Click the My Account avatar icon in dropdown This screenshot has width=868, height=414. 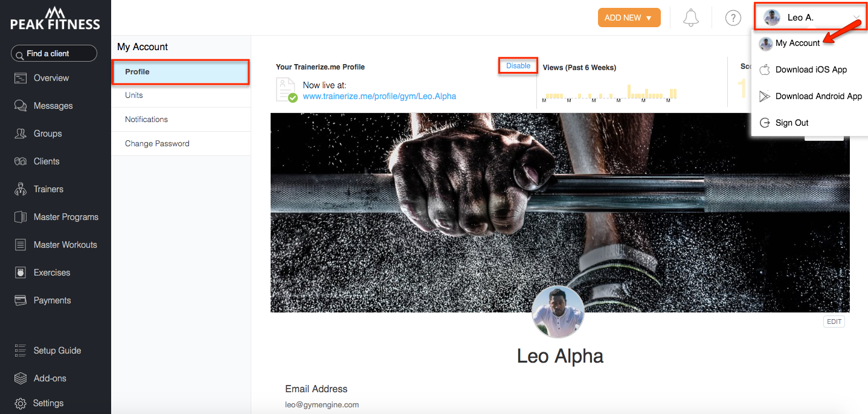[x=766, y=44]
